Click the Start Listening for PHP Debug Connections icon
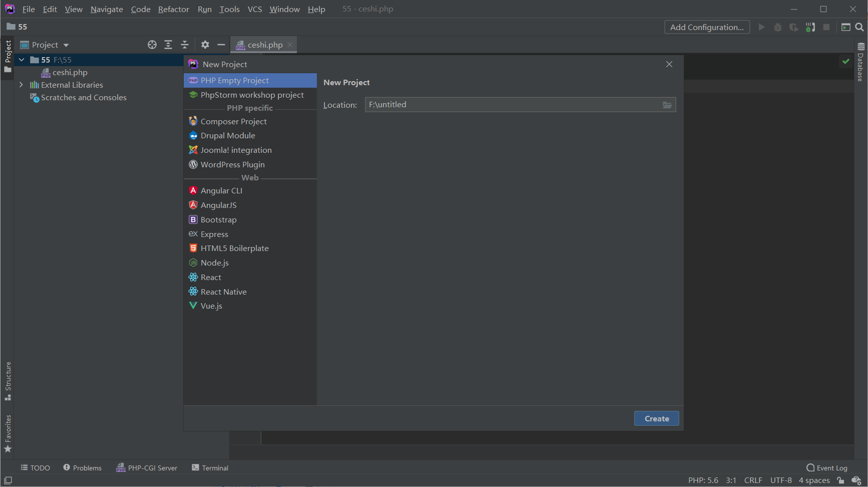868x487 pixels. tap(810, 27)
